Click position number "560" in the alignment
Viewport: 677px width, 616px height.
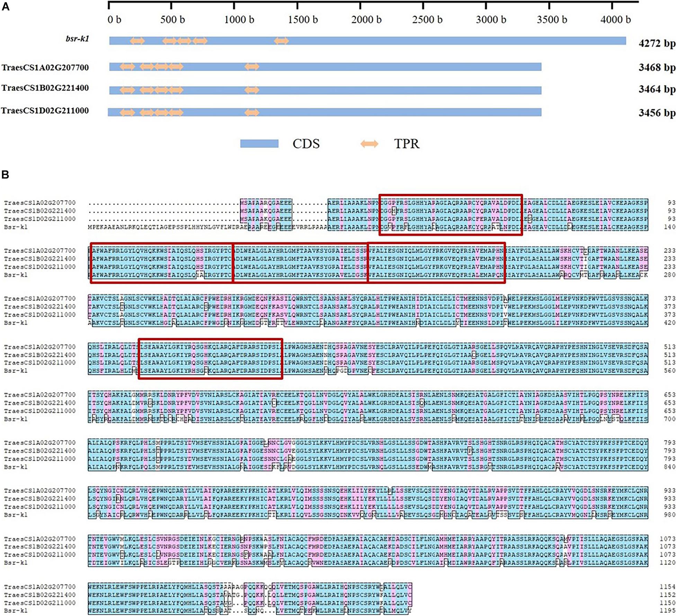pyautogui.click(x=670, y=371)
